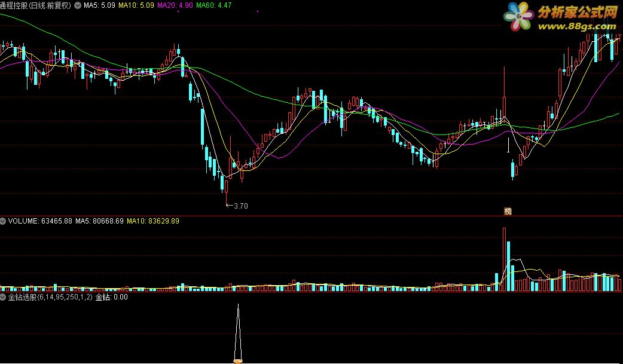
Task: Click the volume MA5: 80668.69 value
Action: pos(100,221)
